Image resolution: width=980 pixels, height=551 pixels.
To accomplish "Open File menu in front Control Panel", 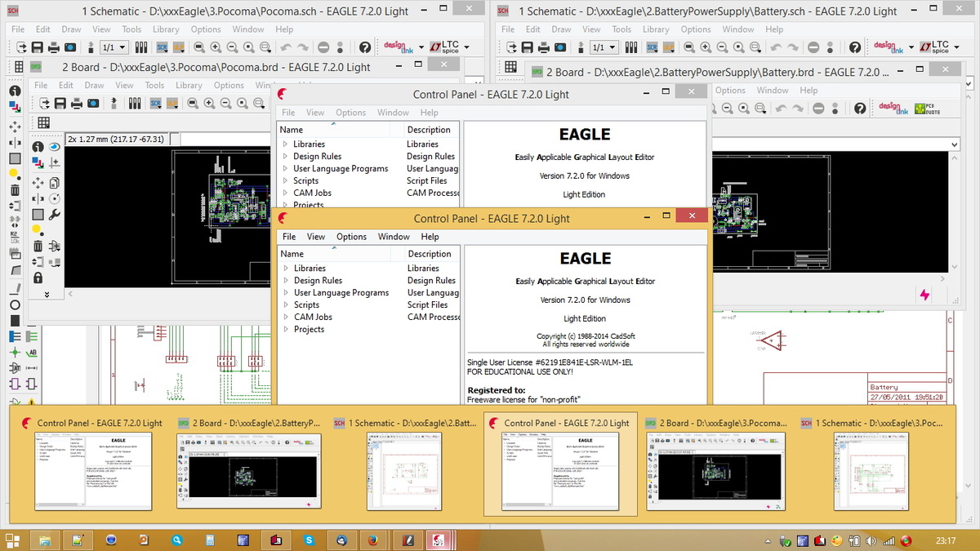I will coord(289,237).
